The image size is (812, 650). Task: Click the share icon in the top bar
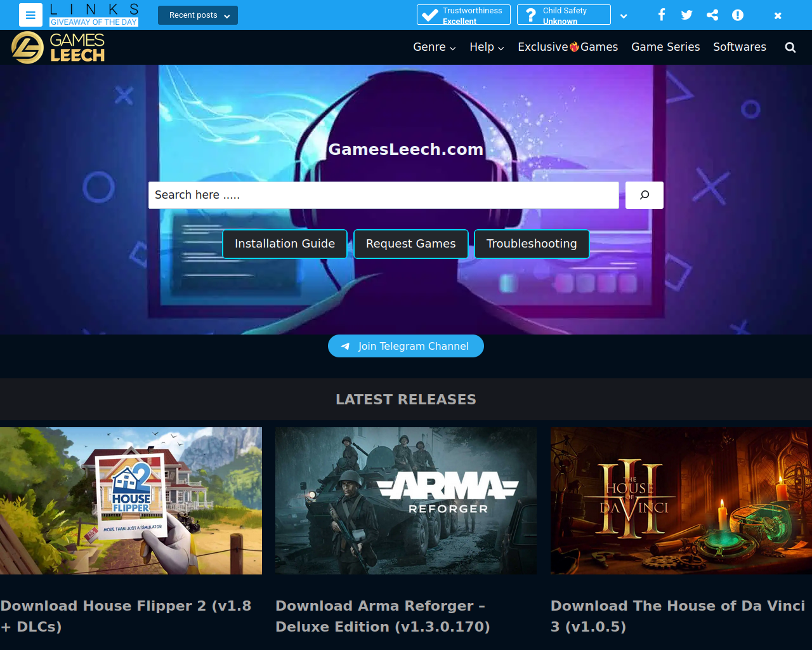(x=712, y=15)
